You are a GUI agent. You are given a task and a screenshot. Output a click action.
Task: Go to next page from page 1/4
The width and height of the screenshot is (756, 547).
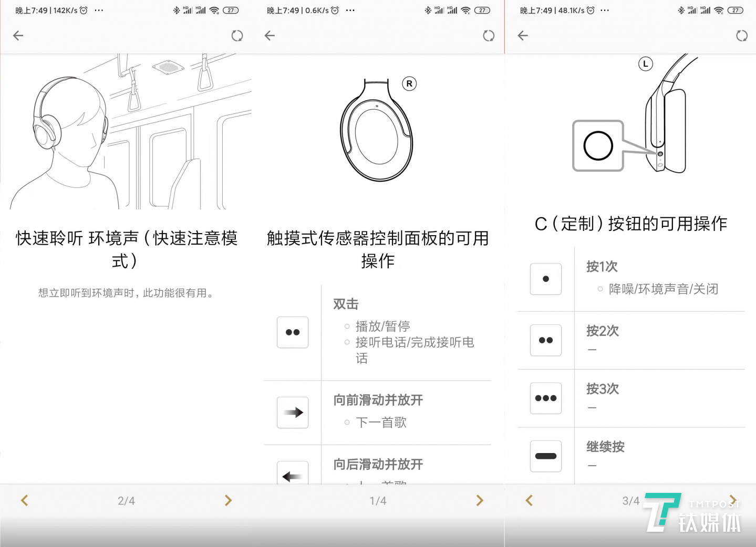[479, 500]
